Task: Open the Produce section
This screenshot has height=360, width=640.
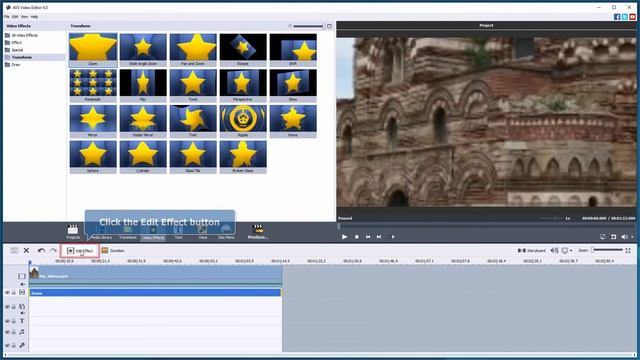Action: click(x=258, y=231)
